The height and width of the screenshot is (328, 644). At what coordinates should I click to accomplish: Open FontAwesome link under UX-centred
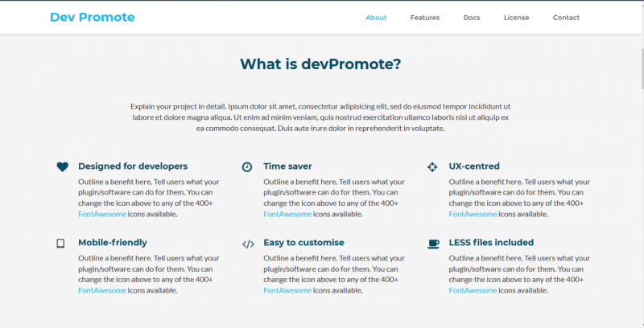coord(473,214)
